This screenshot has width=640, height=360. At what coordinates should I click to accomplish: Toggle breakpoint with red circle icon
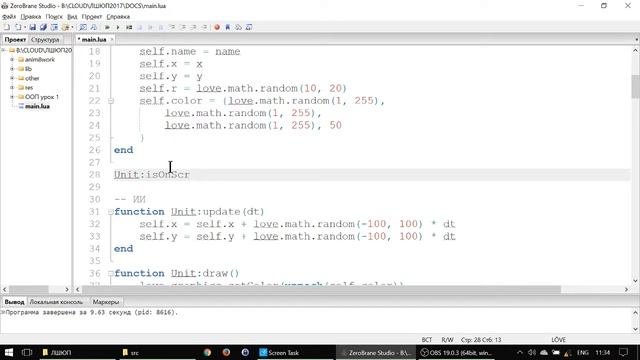[x=217, y=27]
